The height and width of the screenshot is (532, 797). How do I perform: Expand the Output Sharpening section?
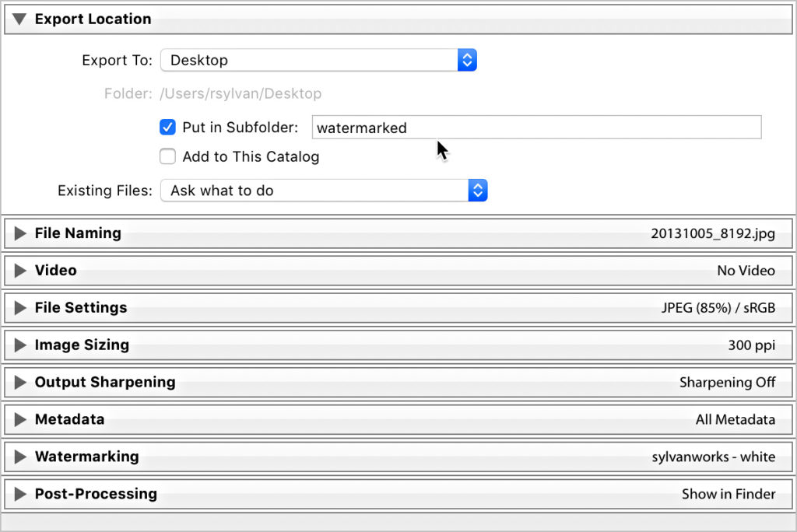coord(20,382)
